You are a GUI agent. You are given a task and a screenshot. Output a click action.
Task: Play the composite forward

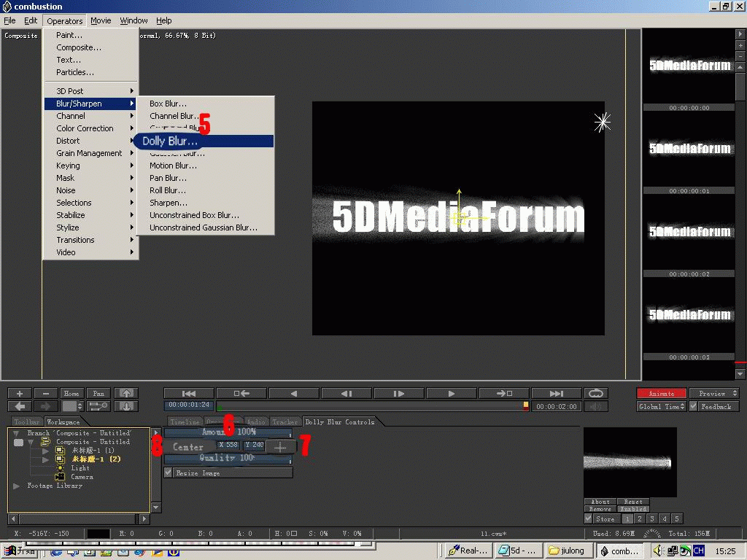click(451, 393)
